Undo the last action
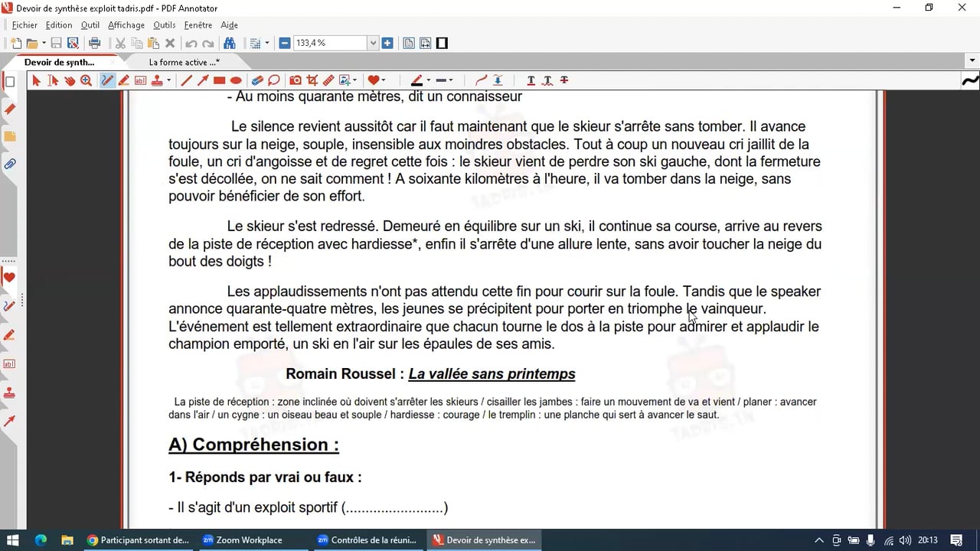 [x=191, y=43]
